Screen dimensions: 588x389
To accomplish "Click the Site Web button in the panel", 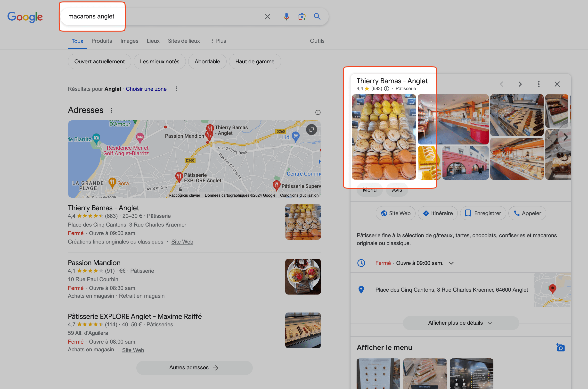I will (395, 213).
